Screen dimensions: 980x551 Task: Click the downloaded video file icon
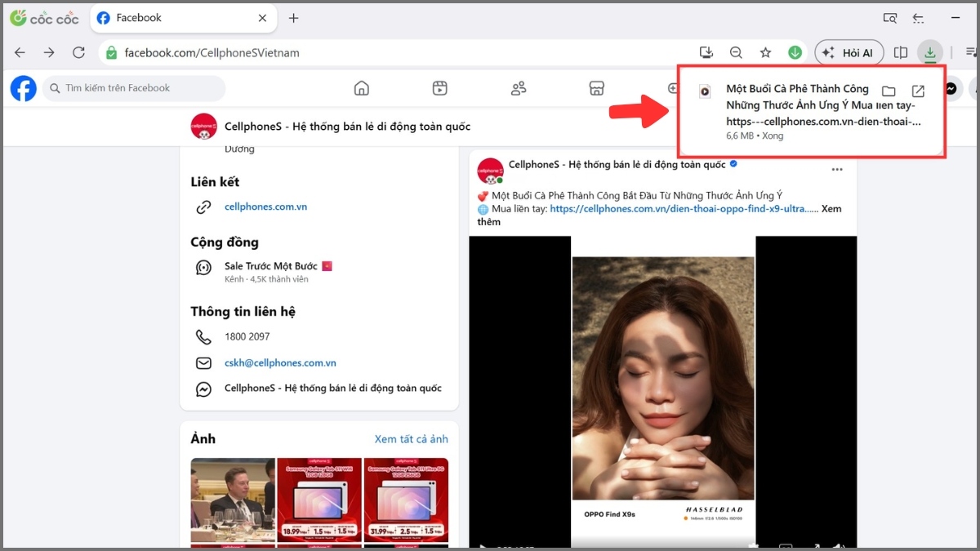(x=705, y=91)
